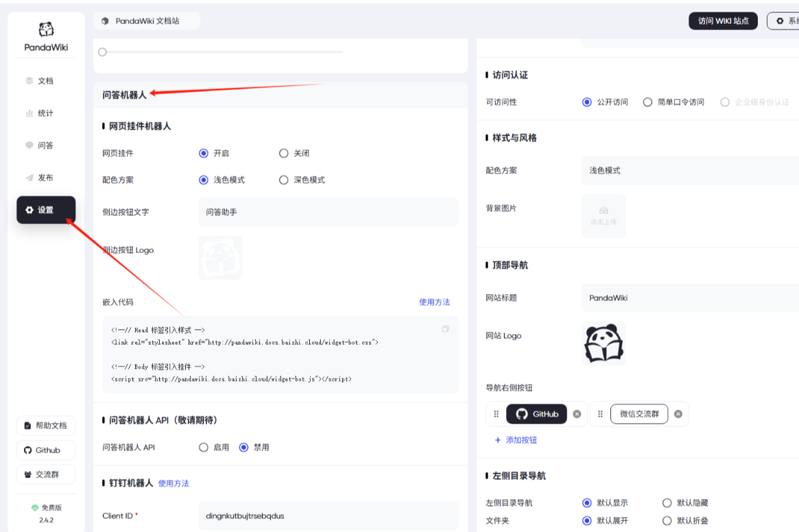Click the 问答机器人 section header
Image resolution: width=799 pixels, height=532 pixels.
click(x=124, y=95)
